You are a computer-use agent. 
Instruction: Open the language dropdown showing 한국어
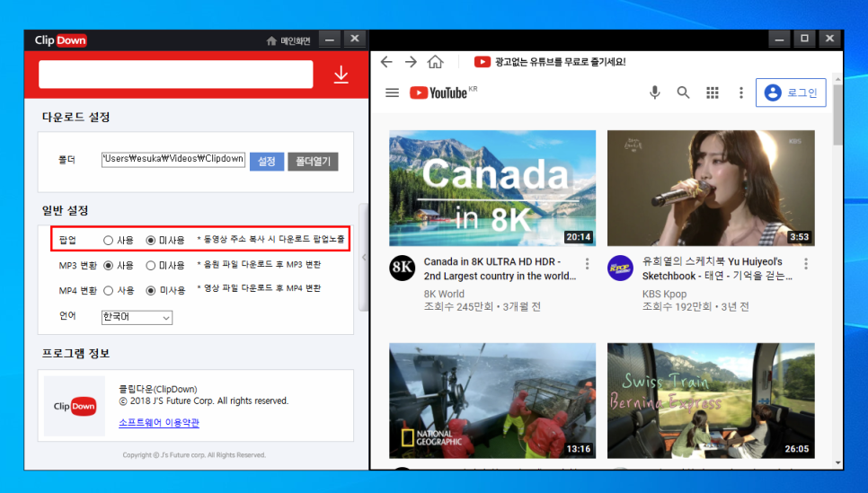coord(137,317)
